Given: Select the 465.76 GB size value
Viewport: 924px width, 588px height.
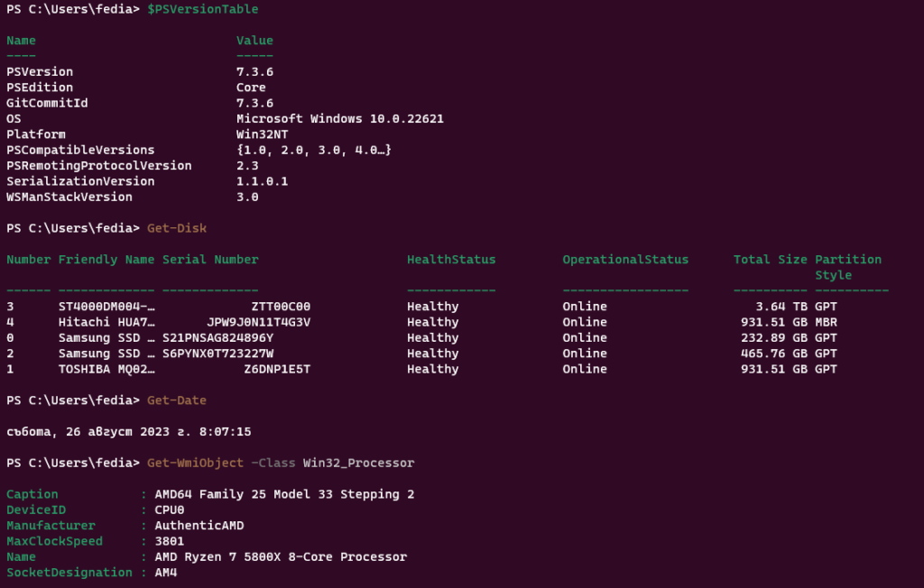Looking at the screenshot, I should coord(773,354).
